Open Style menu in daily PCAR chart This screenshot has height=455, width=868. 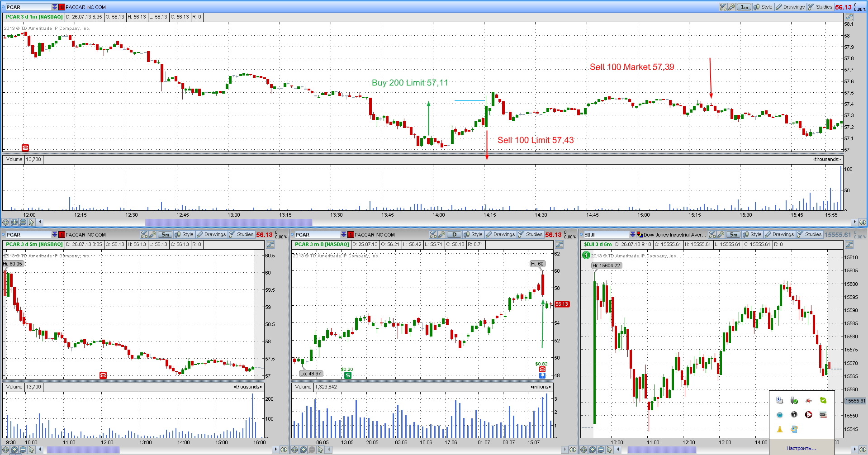click(473, 234)
